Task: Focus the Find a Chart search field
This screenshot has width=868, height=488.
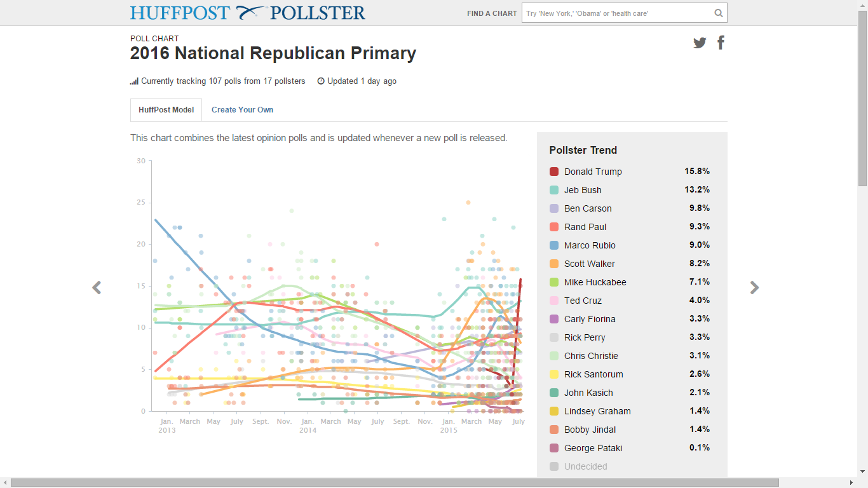Action: point(616,13)
